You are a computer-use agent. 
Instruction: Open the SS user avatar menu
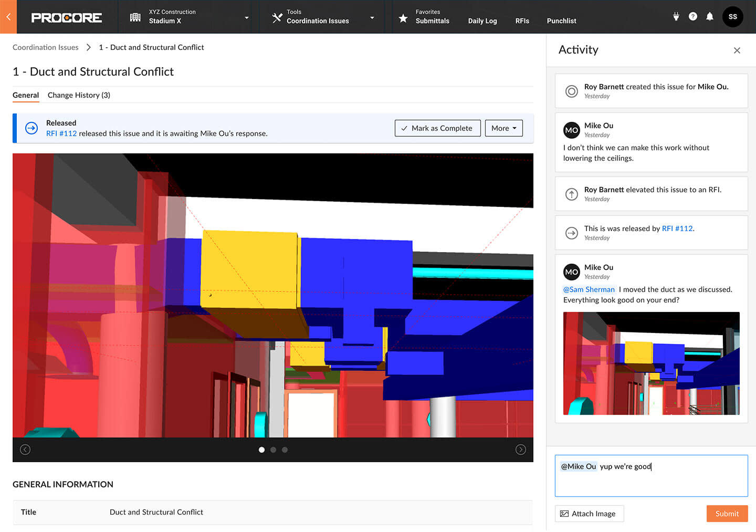[733, 16]
